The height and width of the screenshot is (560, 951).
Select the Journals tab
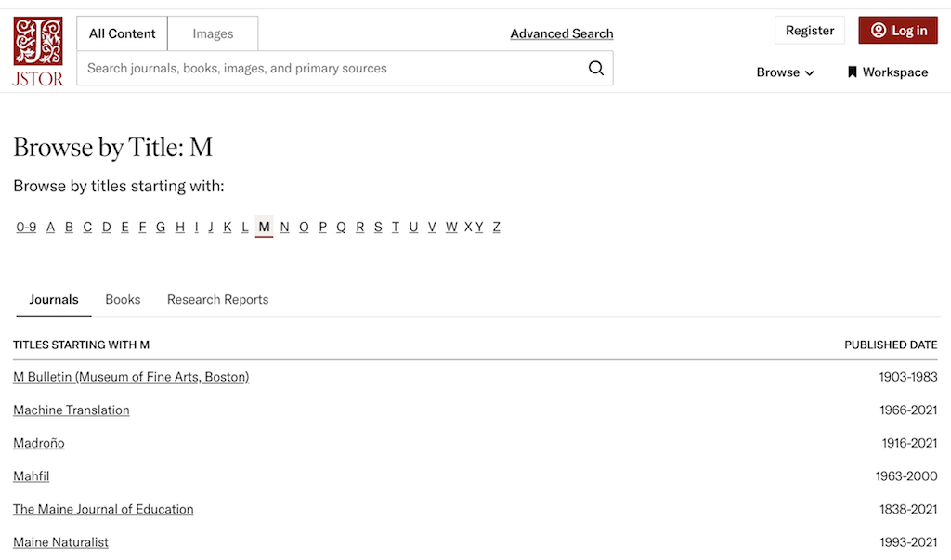[53, 299]
